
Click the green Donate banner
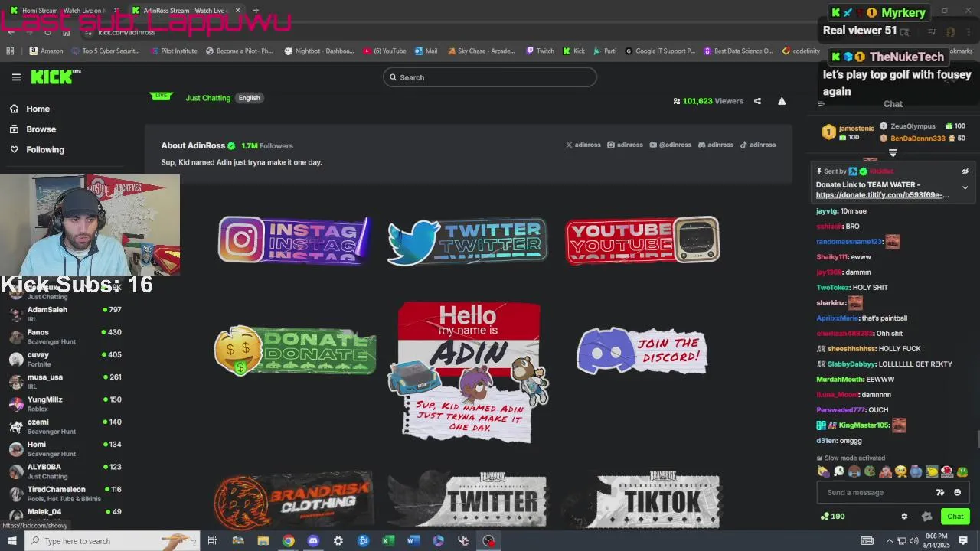296,350
